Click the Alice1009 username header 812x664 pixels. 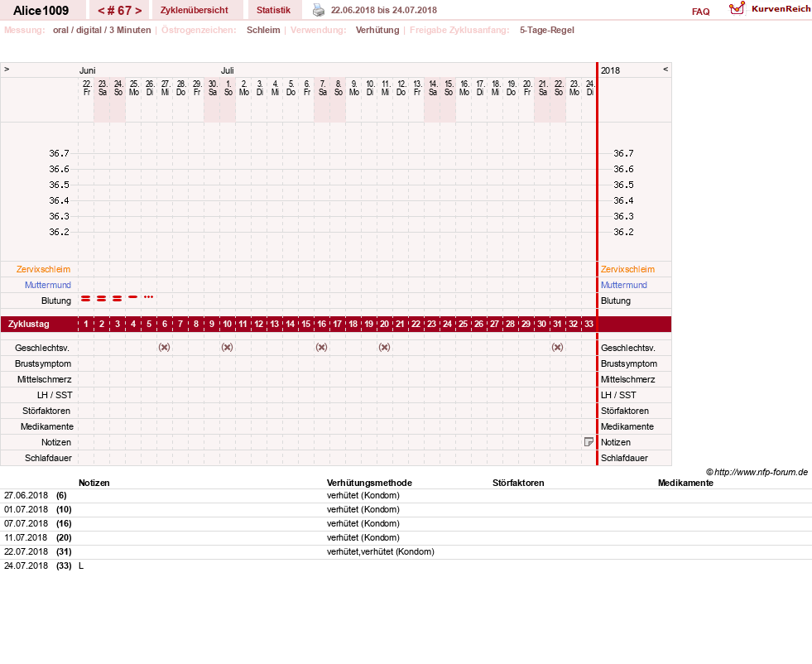[41, 11]
